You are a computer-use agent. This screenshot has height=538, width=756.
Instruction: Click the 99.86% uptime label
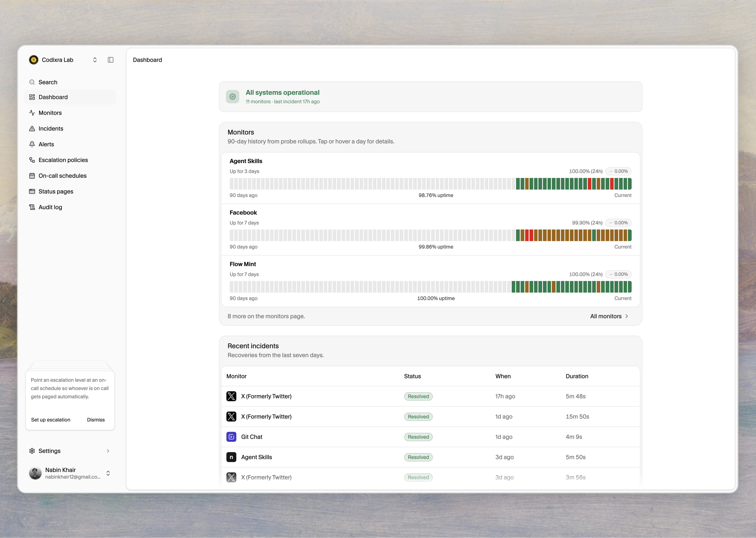436,247
